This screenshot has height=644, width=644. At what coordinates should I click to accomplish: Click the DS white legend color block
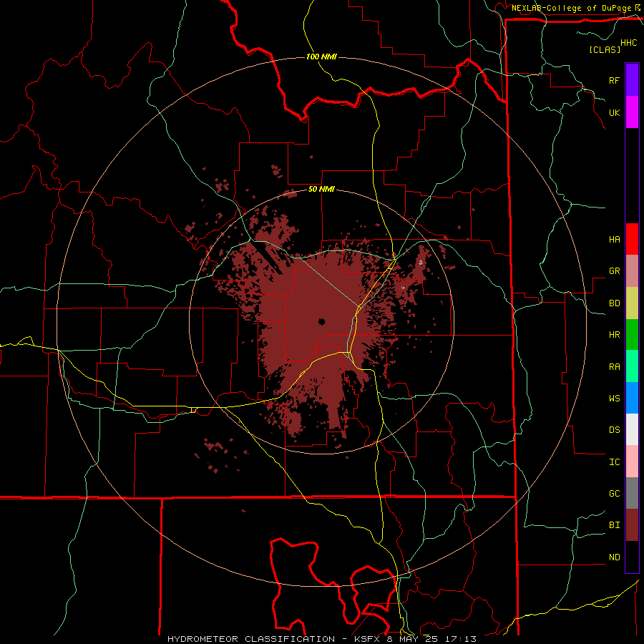click(632, 429)
